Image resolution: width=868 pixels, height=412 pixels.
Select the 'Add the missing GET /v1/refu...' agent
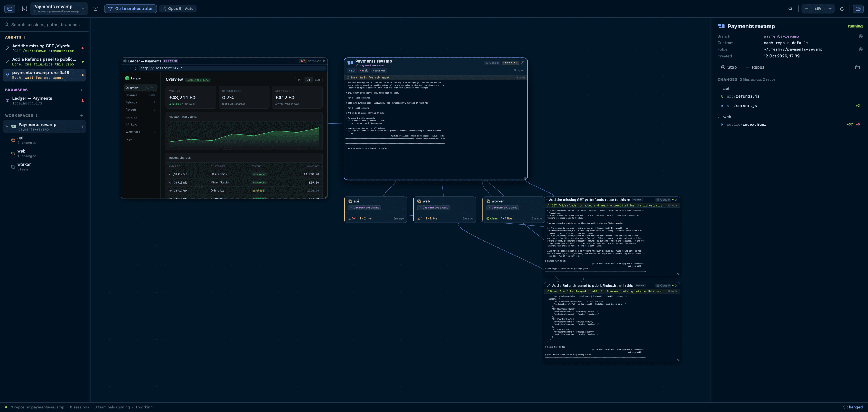[x=44, y=48]
